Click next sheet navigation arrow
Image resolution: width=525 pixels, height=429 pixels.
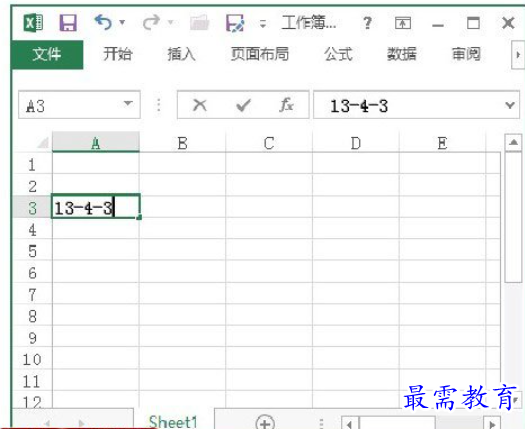coord(81,423)
